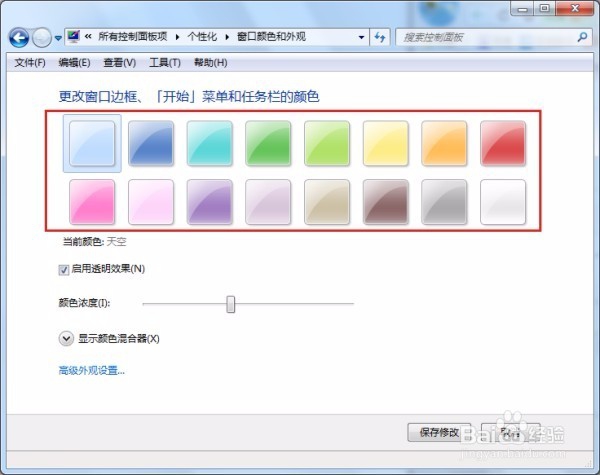Click the 颜色浓度 slider thumb
Screen dimensions: 600x475
click(230, 304)
